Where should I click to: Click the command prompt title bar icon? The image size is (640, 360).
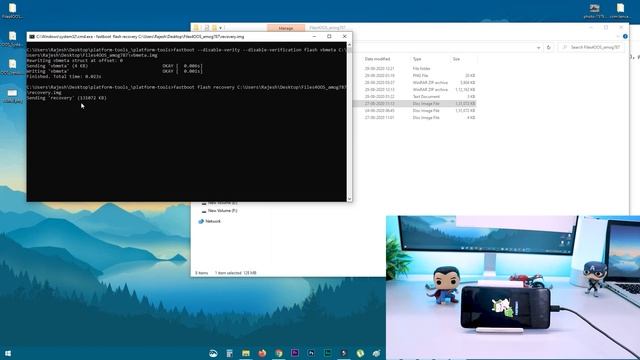[32, 37]
